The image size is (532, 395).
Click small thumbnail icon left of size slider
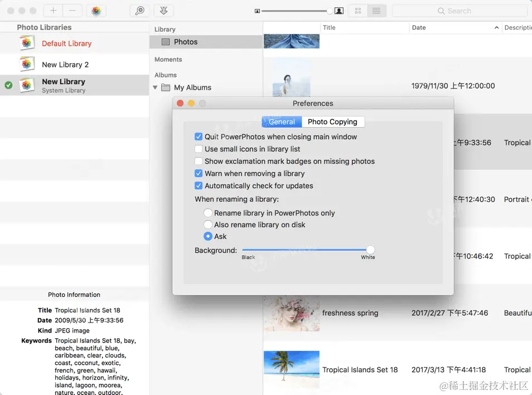[x=257, y=11]
